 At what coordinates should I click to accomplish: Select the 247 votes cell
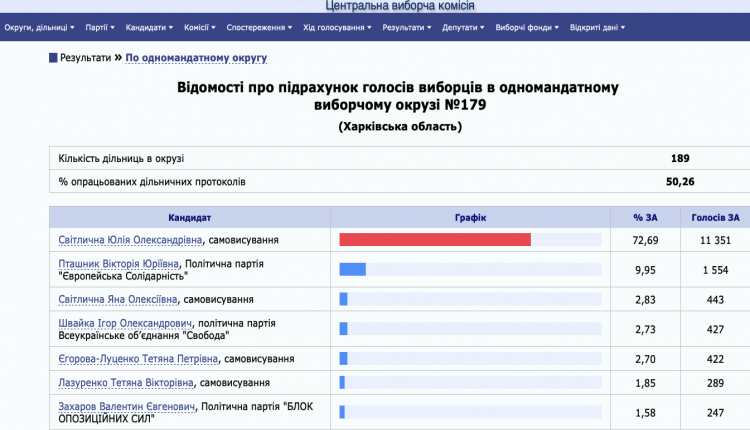point(715,412)
